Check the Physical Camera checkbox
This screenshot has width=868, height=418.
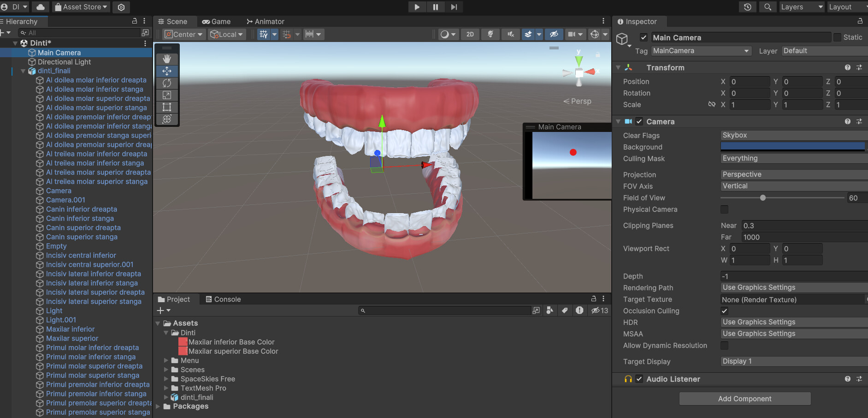pyautogui.click(x=725, y=209)
